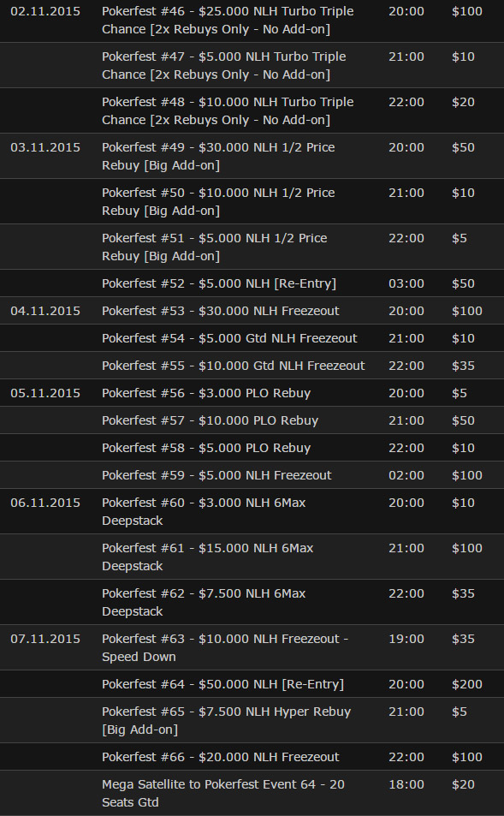
Task: Open the Pokerfest #66 $20.000 NLH Freezeout event
Action: (221, 757)
